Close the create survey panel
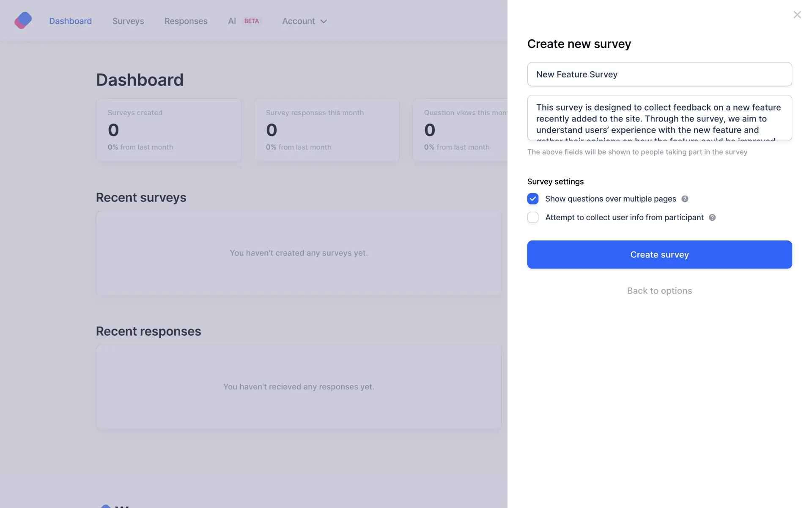The height and width of the screenshot is (508, 812). pyautogui.click(x=797, y=15)
